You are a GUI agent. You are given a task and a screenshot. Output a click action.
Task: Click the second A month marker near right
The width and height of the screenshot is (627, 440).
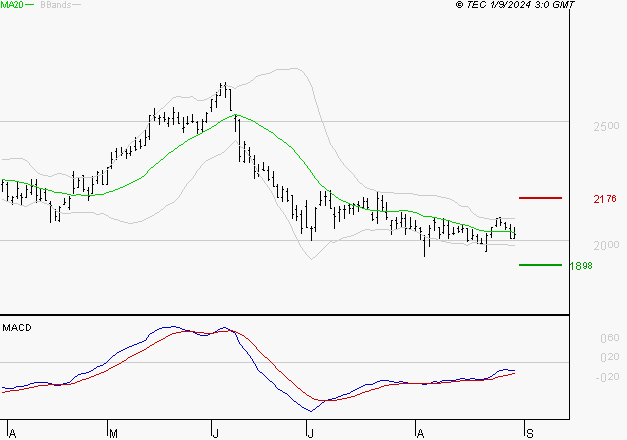pos(420,434)
